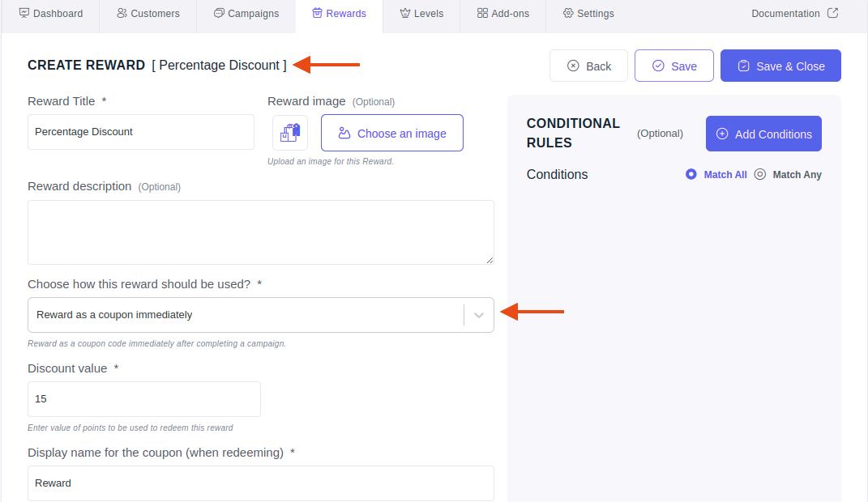
Task: Click the Dashboard monitor icon
Action: [x=24, y=13]
